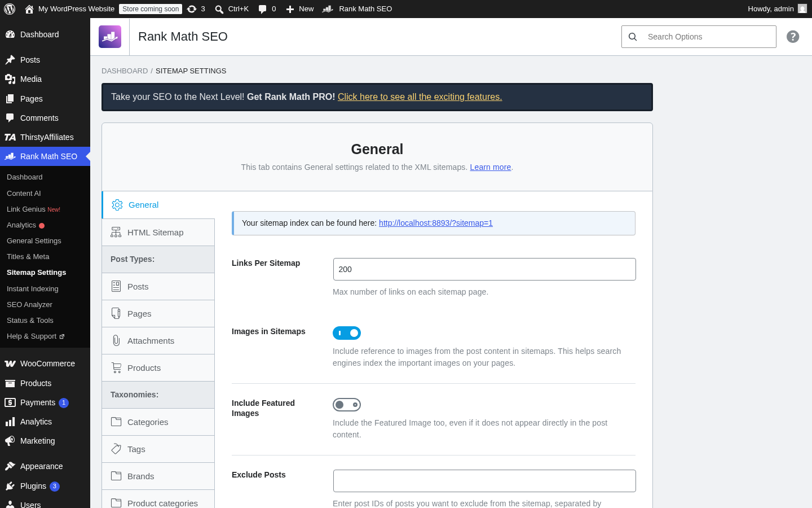Open the site home icon
This screenshot has width=812, height=508.
click(29, 9)
